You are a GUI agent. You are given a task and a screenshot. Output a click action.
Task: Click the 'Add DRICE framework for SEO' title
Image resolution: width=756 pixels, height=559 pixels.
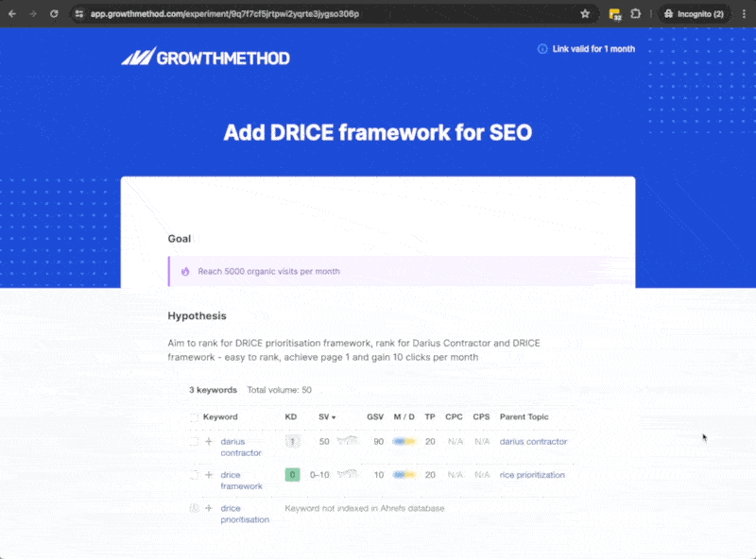click(x=378, y=132)
